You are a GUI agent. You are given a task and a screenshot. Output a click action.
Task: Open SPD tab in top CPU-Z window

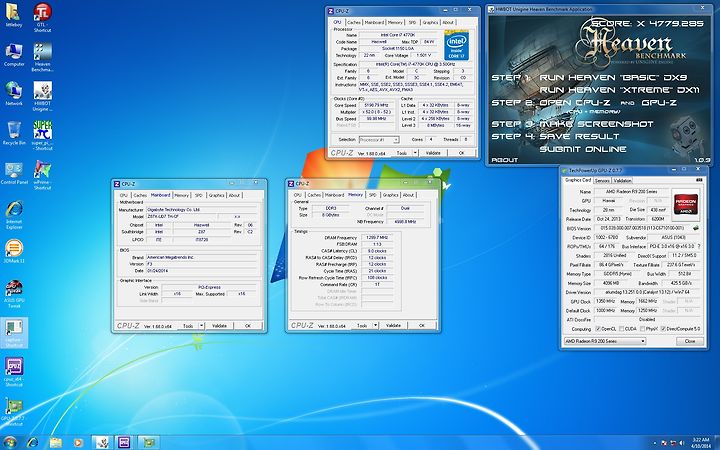[412, 22]
